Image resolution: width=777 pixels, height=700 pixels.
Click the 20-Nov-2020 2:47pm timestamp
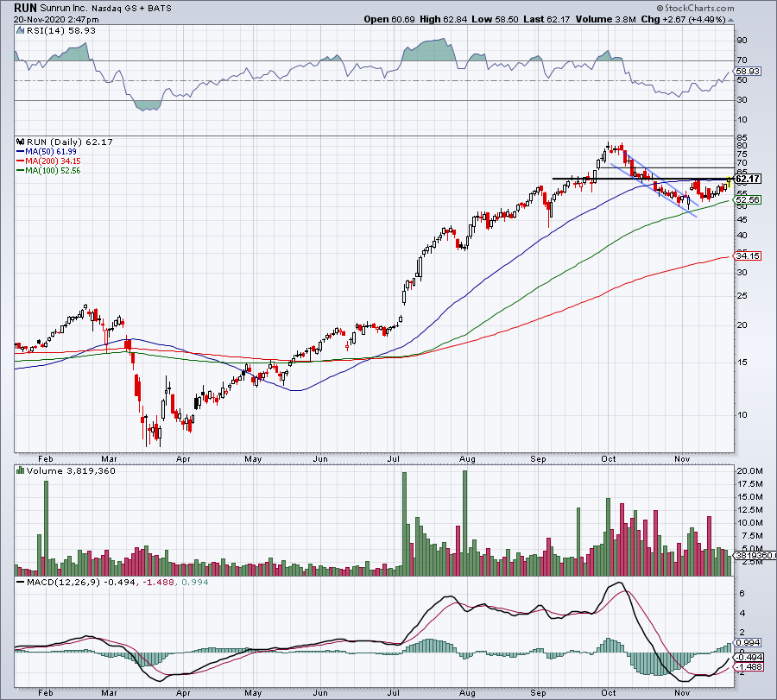56,20
